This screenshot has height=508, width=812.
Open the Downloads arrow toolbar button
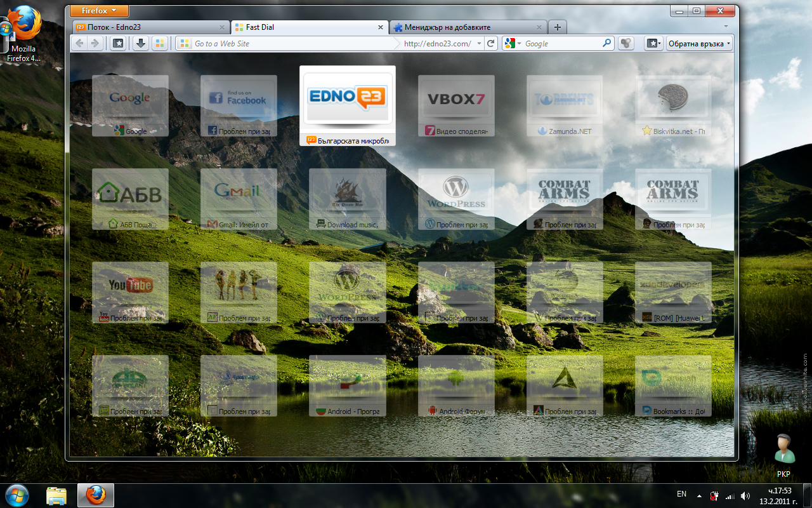[x=140, y=43]
